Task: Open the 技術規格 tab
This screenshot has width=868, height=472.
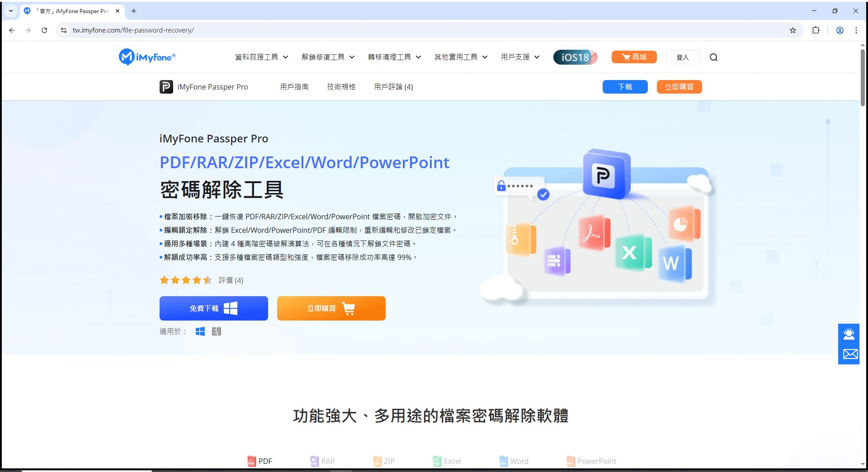Action: click(341, 87)
